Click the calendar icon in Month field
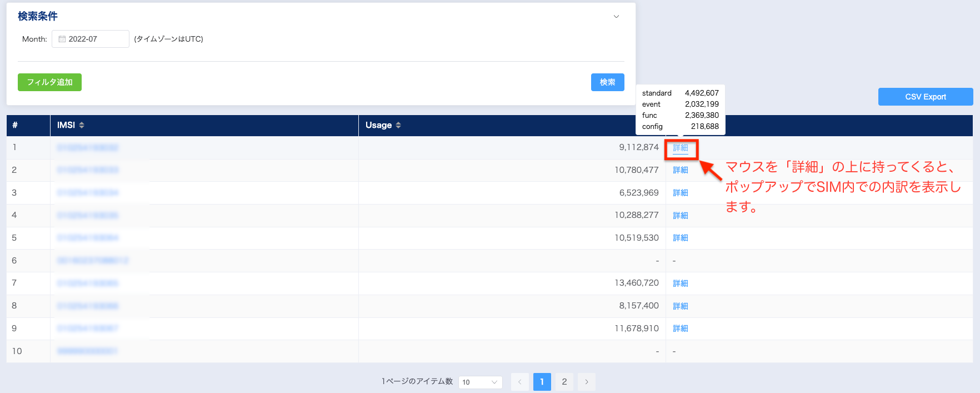The height and width of the screenshot is (393, 980). click(62, 39)
